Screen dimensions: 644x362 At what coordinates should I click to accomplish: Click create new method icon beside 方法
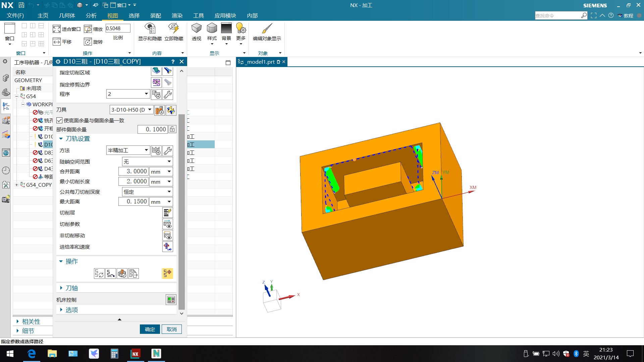(156, 151)
